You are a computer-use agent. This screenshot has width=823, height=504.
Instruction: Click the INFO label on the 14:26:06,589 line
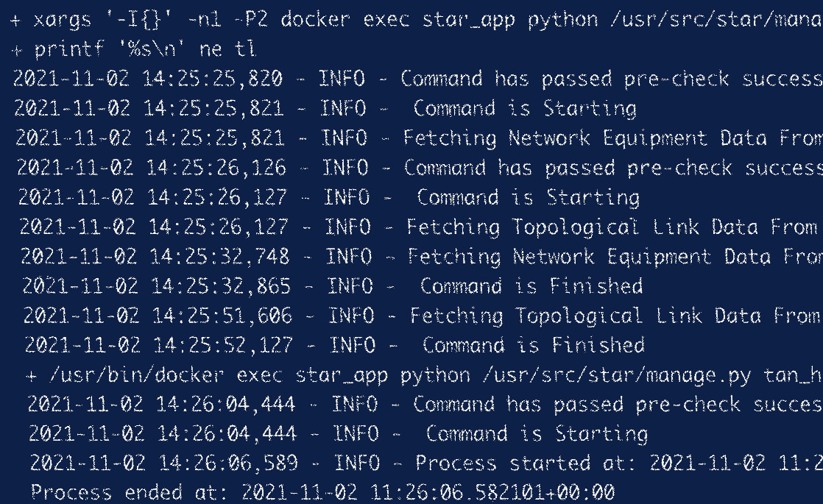point(357,464)
